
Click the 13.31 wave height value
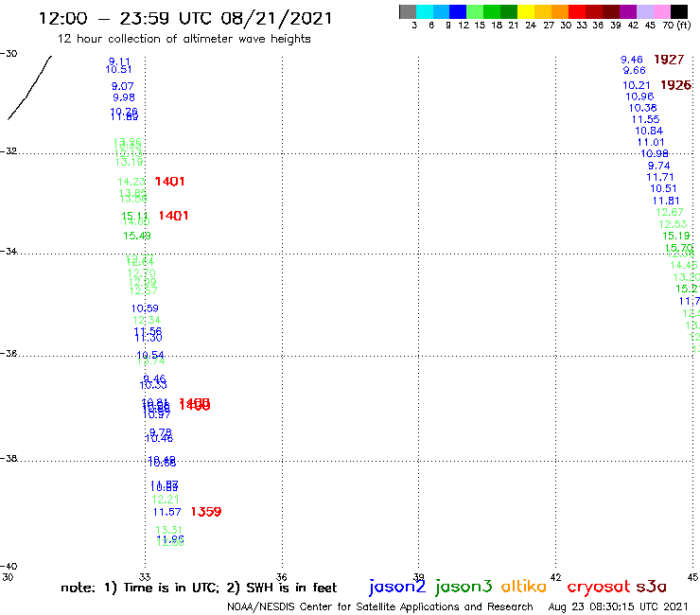(168, 530)
